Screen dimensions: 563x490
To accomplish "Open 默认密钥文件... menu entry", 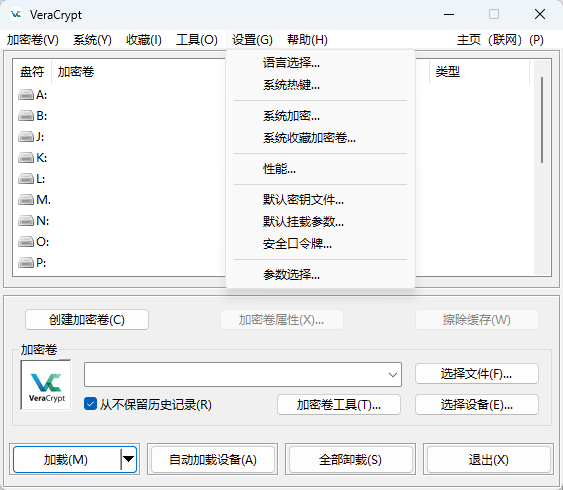I will click(x=320, y=200).
